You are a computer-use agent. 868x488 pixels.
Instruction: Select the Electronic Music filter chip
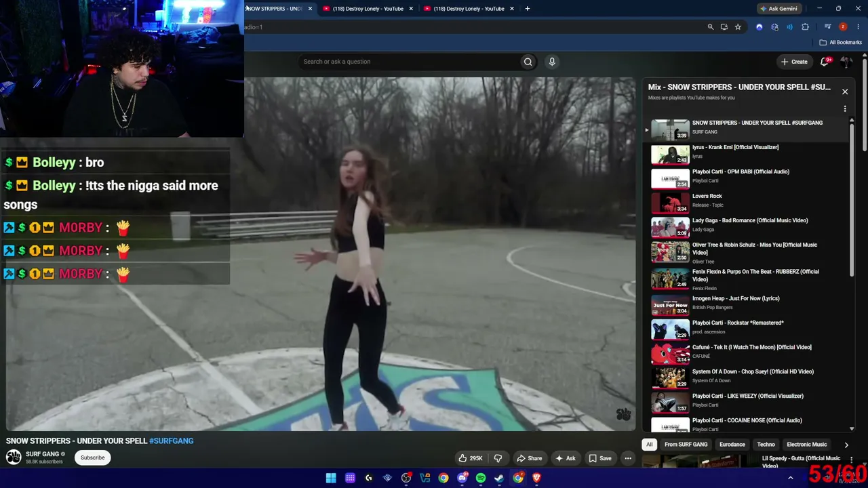point(806,445)
